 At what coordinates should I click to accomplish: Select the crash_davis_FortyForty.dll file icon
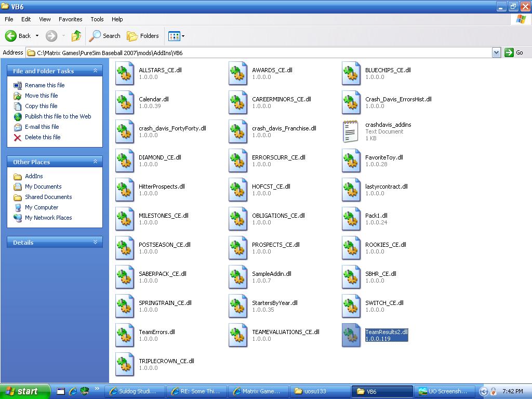[125, 131]
